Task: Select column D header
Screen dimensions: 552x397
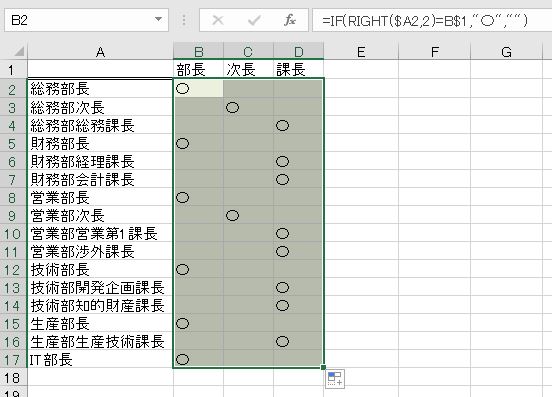Action: pos(299,52)
